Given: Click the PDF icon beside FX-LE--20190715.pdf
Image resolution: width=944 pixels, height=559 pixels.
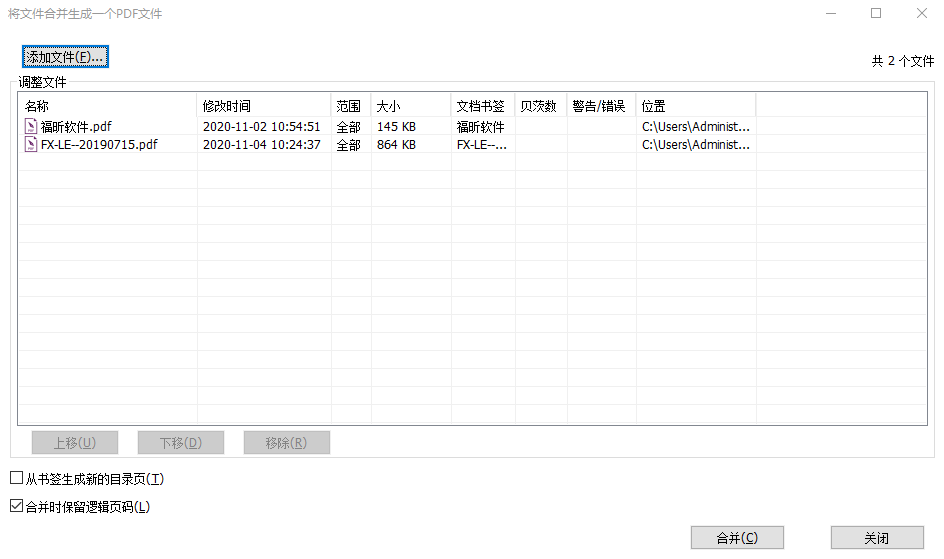Looking at the screenshot, I should pyautogui.click(x=31, y=145).
